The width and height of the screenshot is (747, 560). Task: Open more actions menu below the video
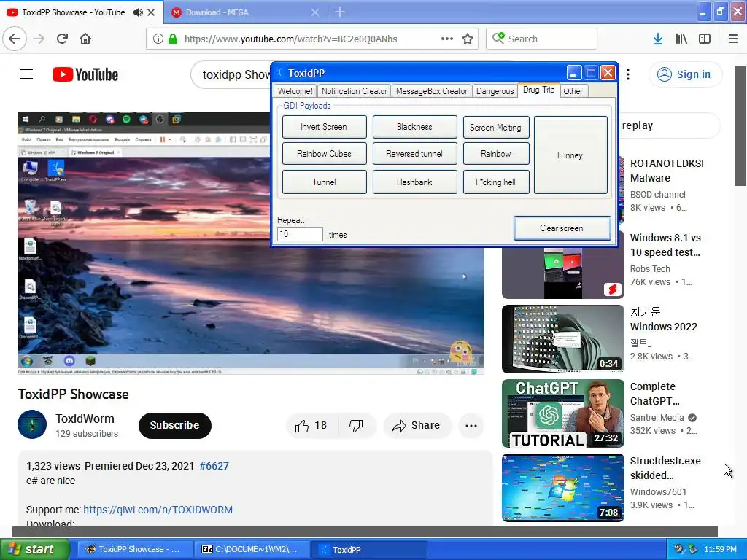(471, 425)
